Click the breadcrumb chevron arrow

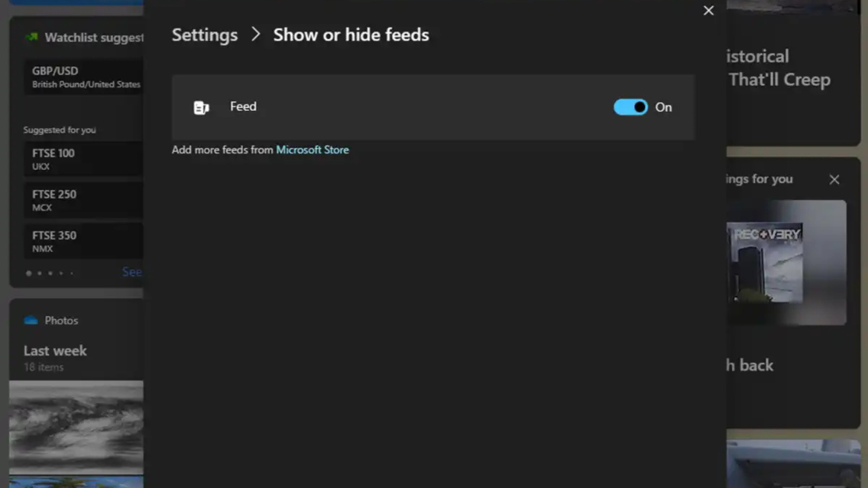255,34
